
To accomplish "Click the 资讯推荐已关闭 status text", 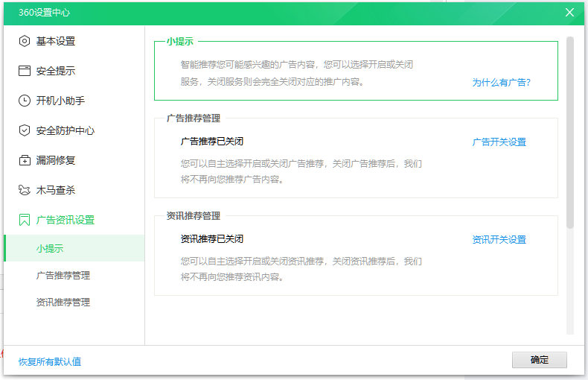I will coord(212,239).
